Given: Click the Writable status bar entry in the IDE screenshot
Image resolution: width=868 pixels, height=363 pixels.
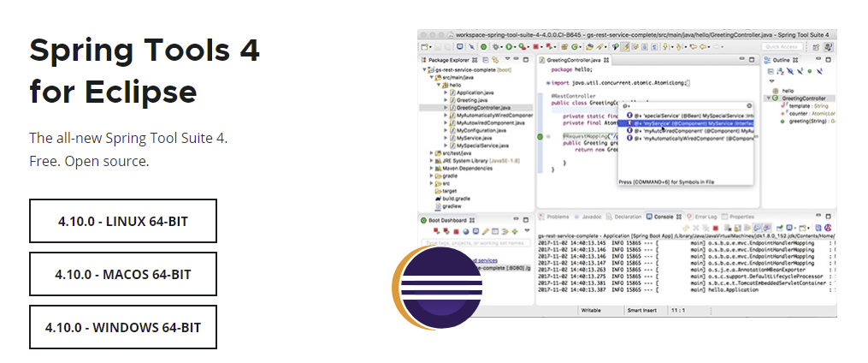Looking at the screenshot, I should pyautogui.click(x=591, y=311).
